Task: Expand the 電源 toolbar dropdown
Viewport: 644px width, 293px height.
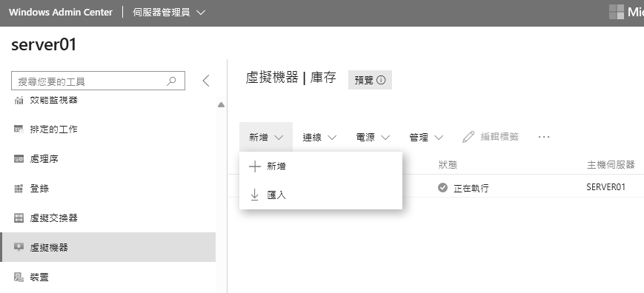Action: pyautogui.click(x=373, y=138)
